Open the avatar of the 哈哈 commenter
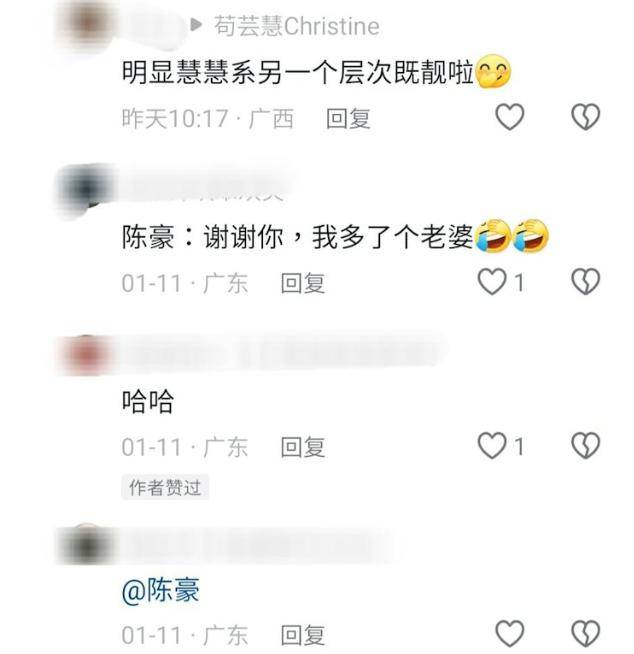 (x=86, y=355)
